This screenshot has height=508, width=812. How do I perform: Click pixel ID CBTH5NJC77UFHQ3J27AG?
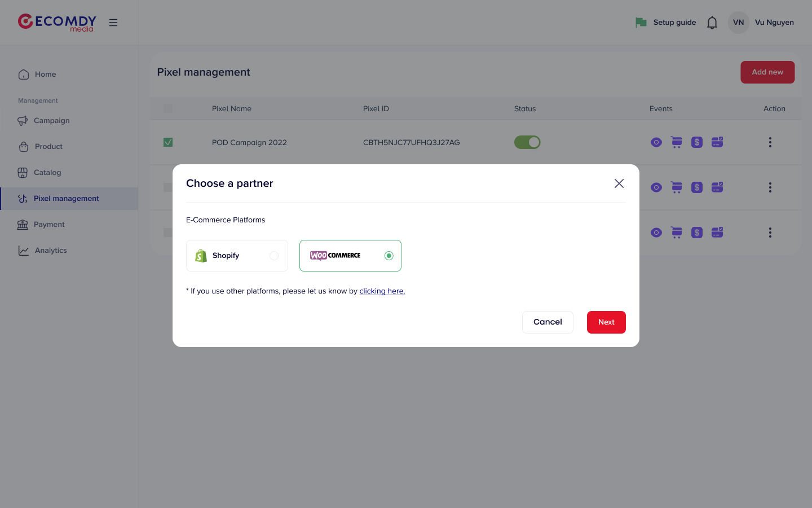tap(412, 142)
